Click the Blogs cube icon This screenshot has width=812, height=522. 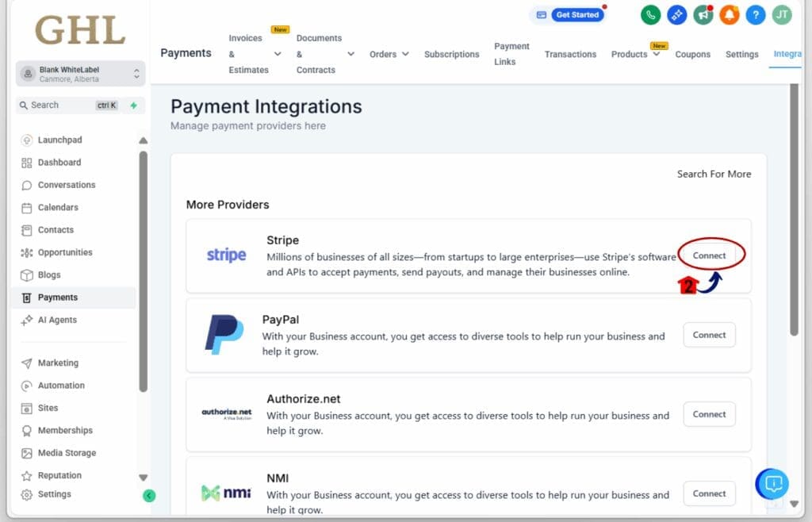click(x=27, y=275)
